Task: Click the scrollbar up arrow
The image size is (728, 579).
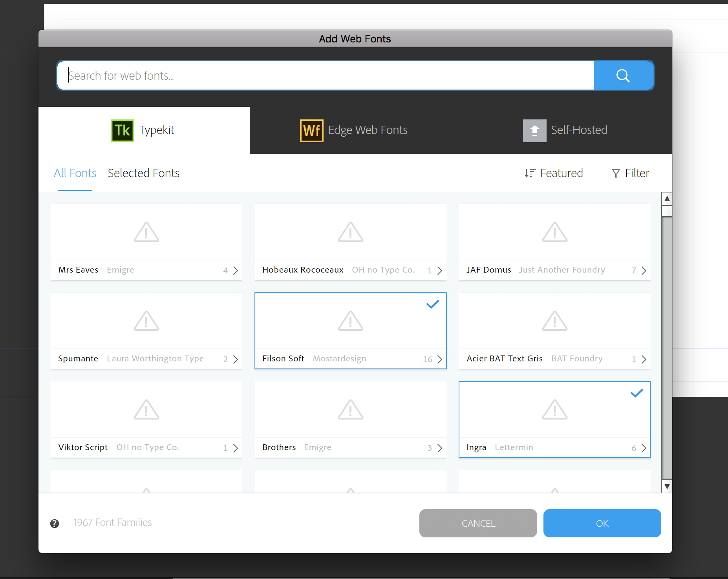Action: [x=667, y=198]
